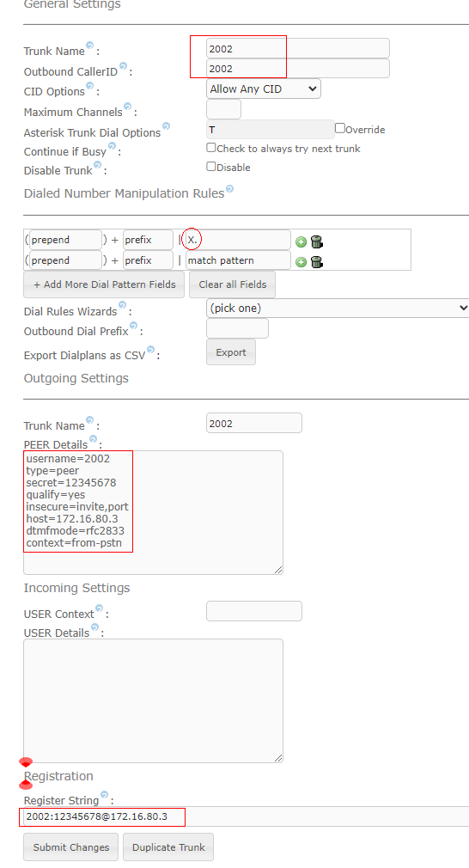
Task: Click the Export button
Action: [230, 352]
